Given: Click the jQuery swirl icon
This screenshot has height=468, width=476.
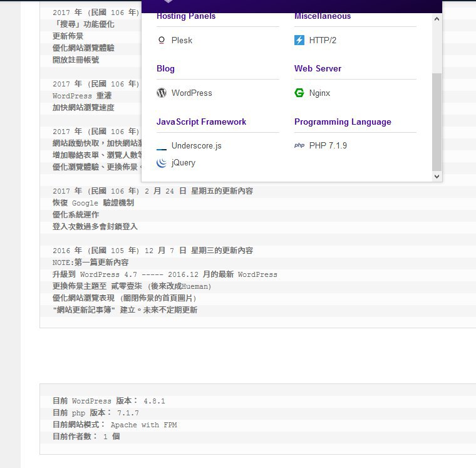Looking at the screenshot, I should tap(162, 163).
